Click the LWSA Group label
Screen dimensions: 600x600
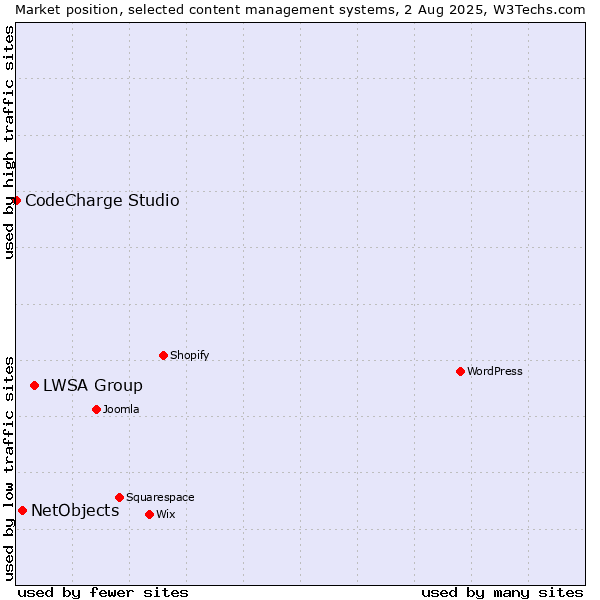click(x=93, y=385)
